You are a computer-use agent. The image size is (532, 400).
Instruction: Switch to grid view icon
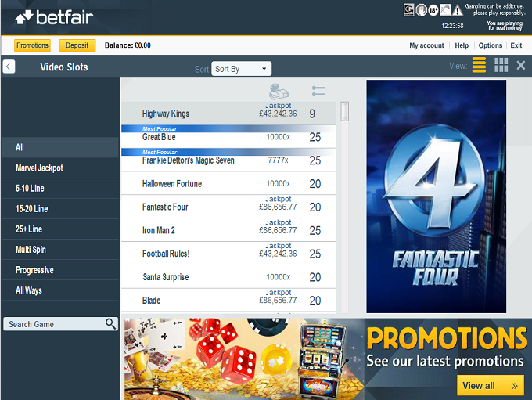501,65
